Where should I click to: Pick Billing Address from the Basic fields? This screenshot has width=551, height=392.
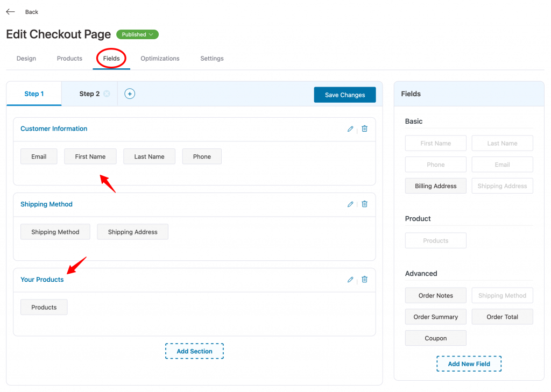tap(436, 186)
